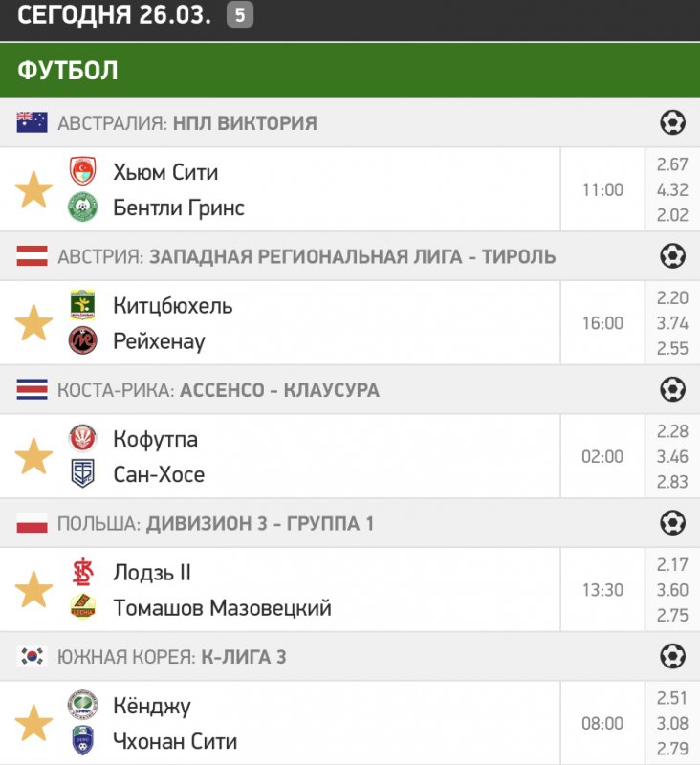Click soccer ball icon for К-Лига 3
This screenshot has height=765, width=700.
(673, 656)
